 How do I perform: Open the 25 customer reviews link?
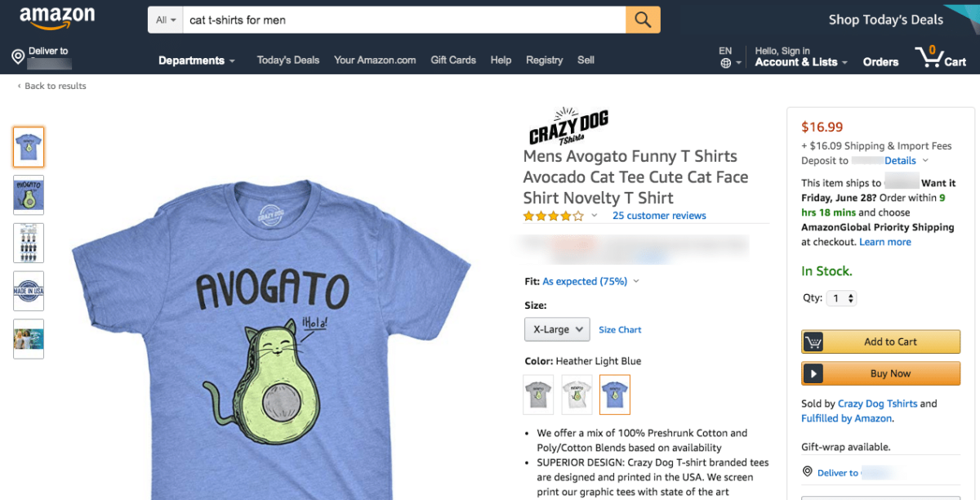click(659, 216)
